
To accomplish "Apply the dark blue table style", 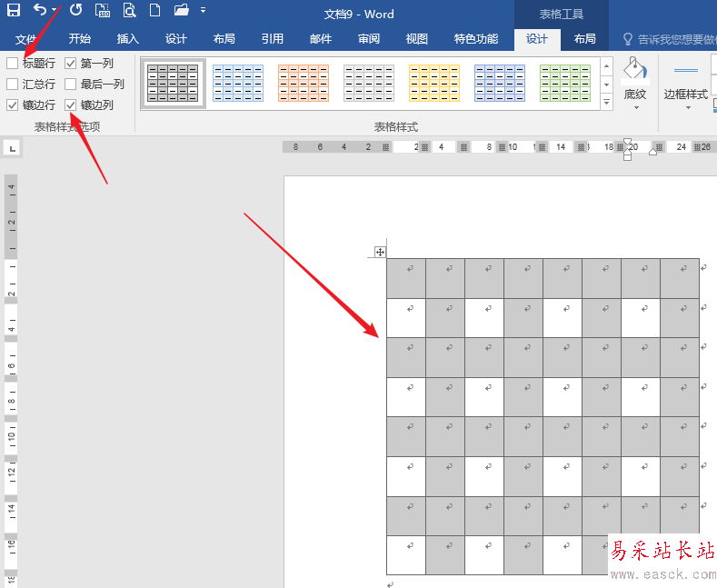I will (x=499, y=84).
